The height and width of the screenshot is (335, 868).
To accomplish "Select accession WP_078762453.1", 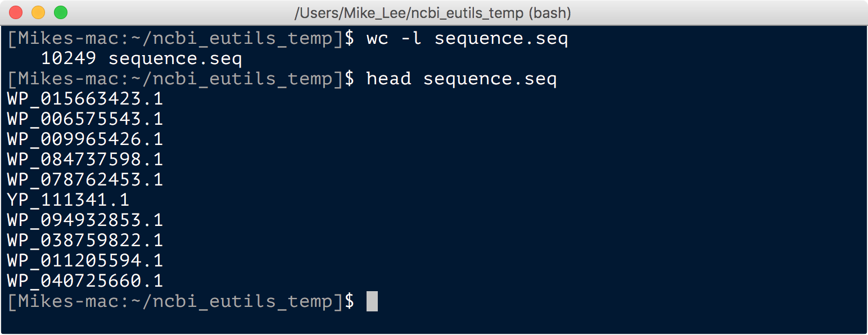I will point(85,180).
